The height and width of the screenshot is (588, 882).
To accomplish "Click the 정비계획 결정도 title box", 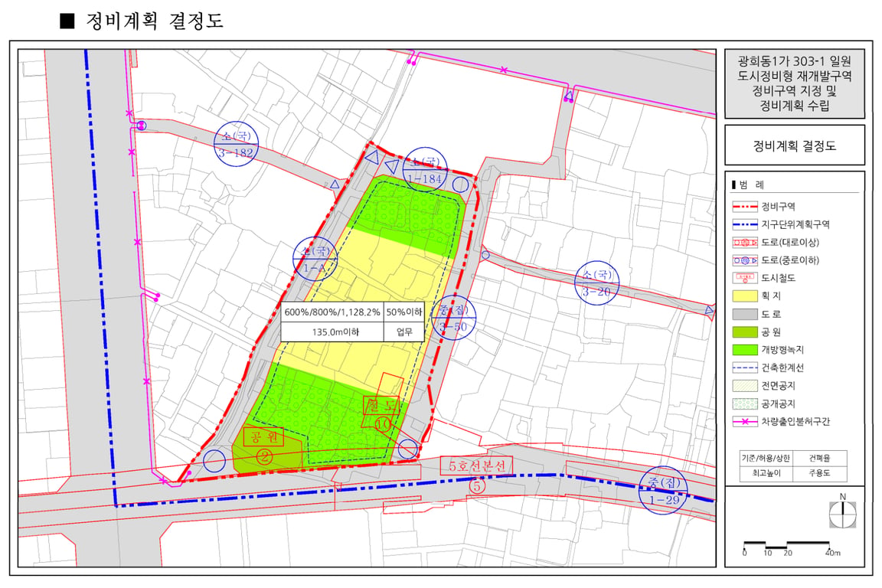I will coord(794,145).
